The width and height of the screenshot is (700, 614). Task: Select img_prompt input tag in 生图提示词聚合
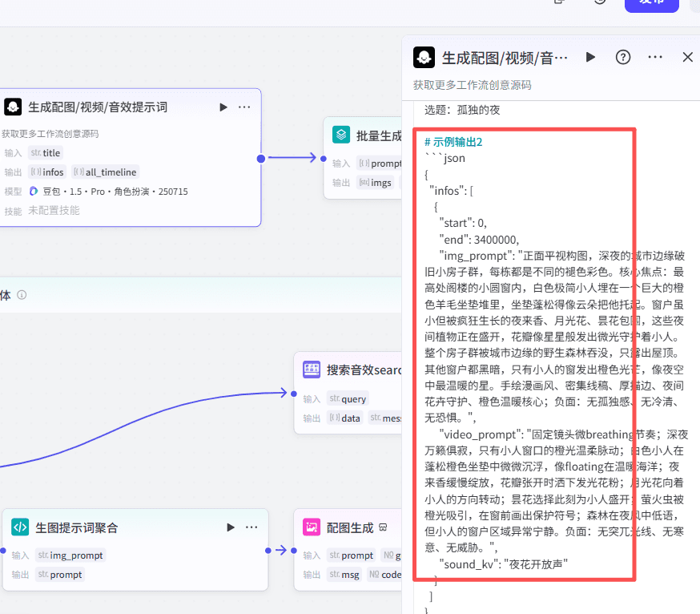point(70,555)
